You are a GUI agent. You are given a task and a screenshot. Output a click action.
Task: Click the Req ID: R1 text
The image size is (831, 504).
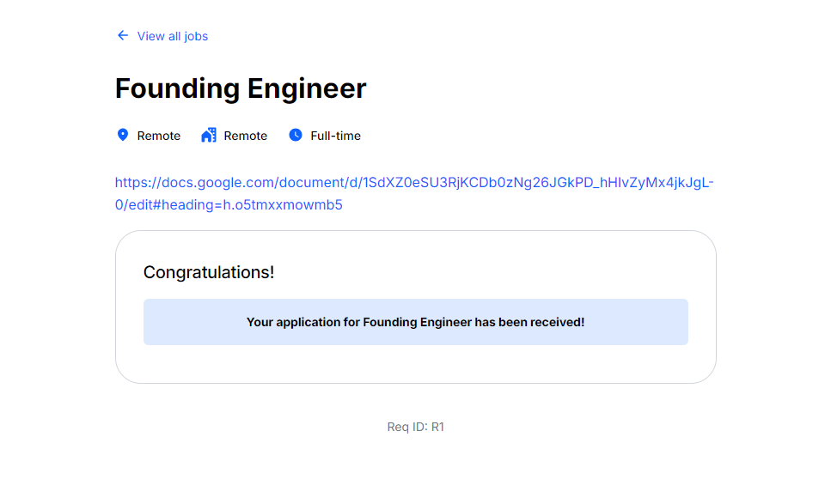click(415, 427)
